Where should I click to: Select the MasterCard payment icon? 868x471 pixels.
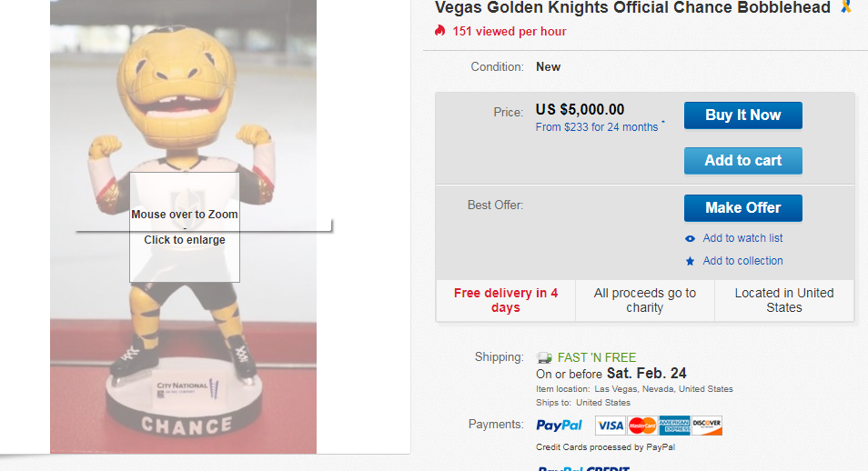coord(642,426)
